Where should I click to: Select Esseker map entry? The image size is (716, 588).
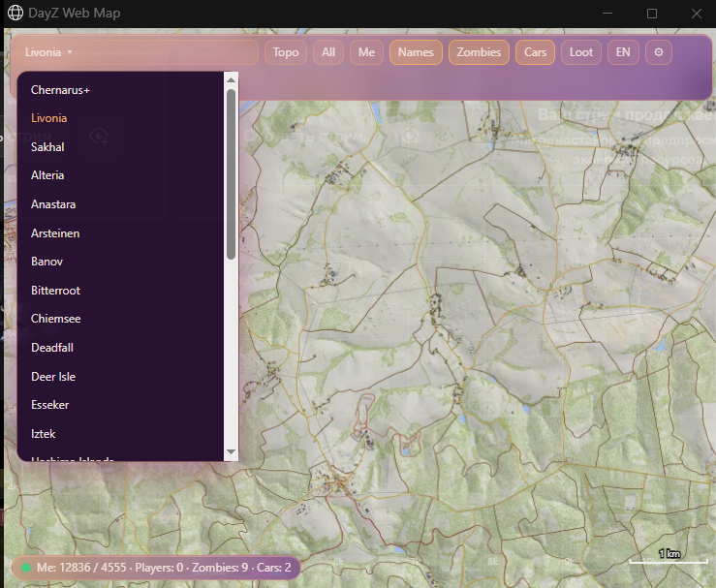(x=120, y=405)
